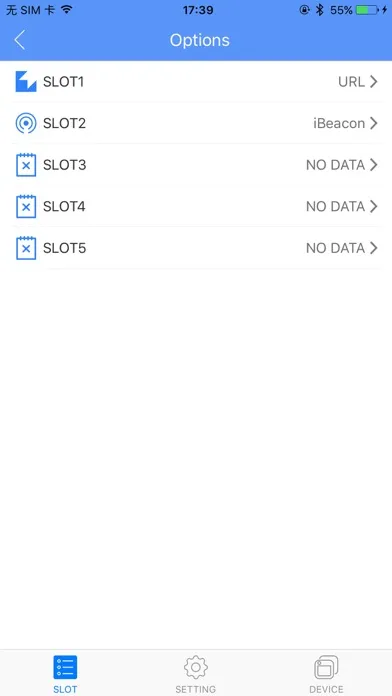392x696 pixels.
Task: Switch to the DEVICE tab label
Action: tap(326, 689)
